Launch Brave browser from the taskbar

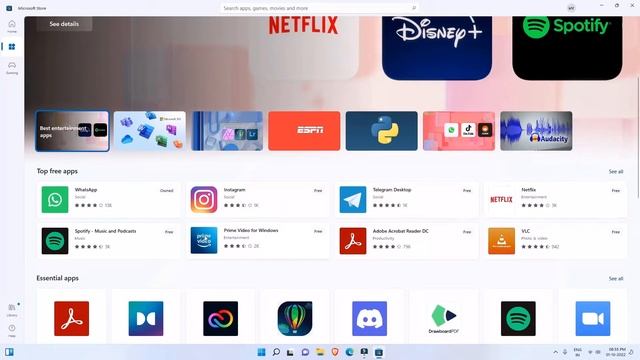coord(335,352)
